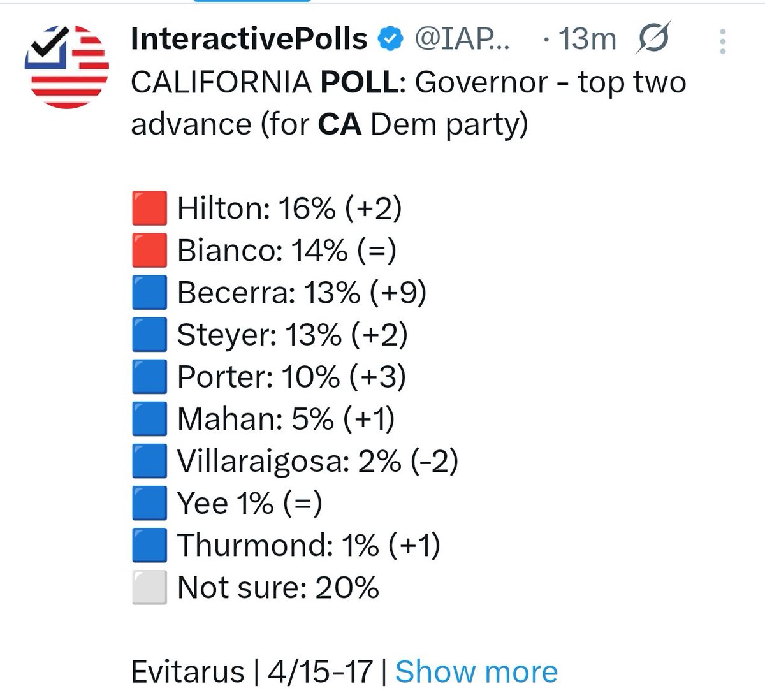Viewport: 765px width, 700px height.
Task: Click the blue square beside Porter
Action: (150, 377)
